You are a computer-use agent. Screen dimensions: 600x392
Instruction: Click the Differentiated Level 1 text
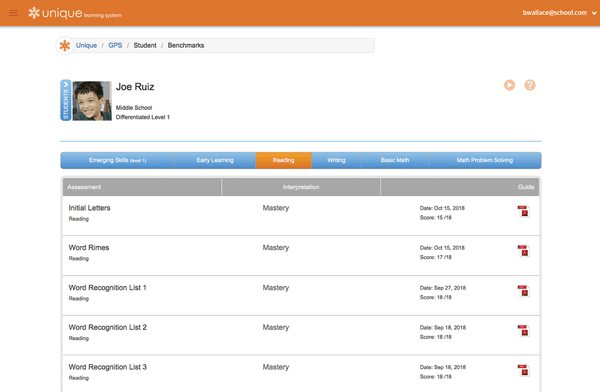click(x=143, y=117)
